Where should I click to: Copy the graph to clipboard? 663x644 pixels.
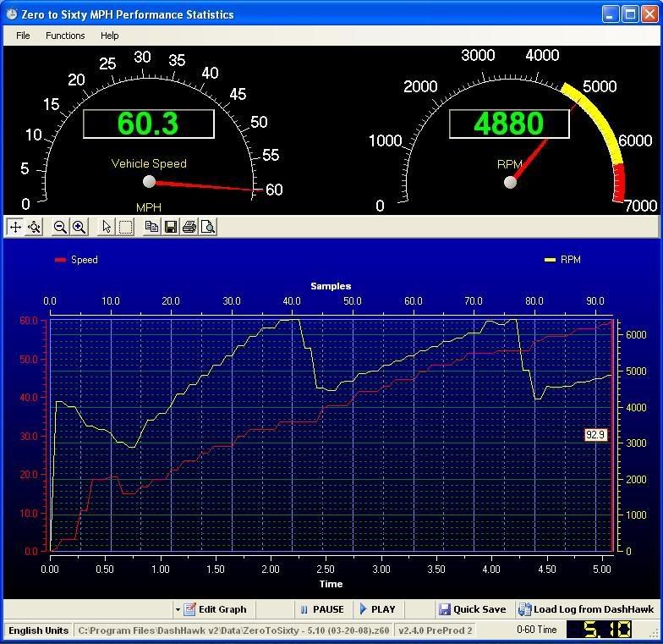coord(151,227)
